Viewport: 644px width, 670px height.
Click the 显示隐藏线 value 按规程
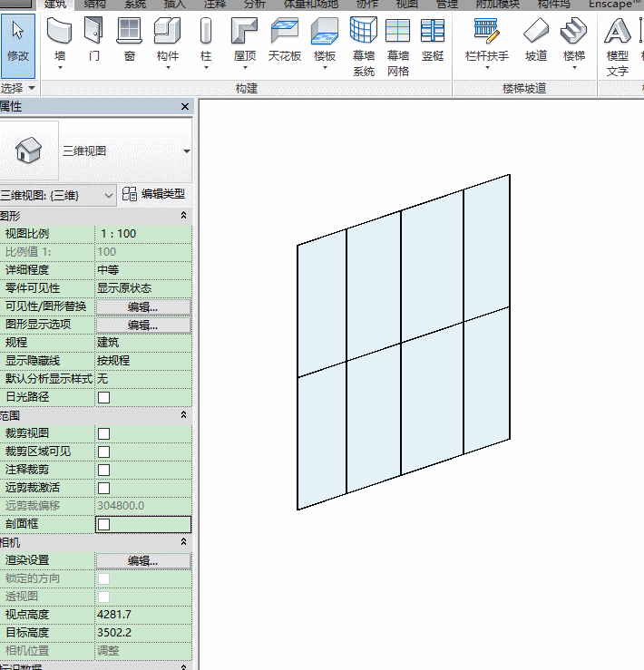pos(143,360)
